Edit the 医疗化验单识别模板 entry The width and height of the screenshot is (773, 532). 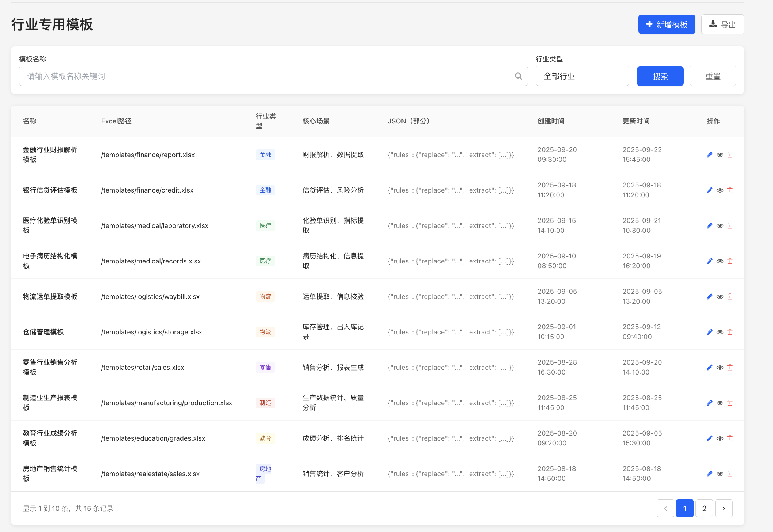click(709, 226)
